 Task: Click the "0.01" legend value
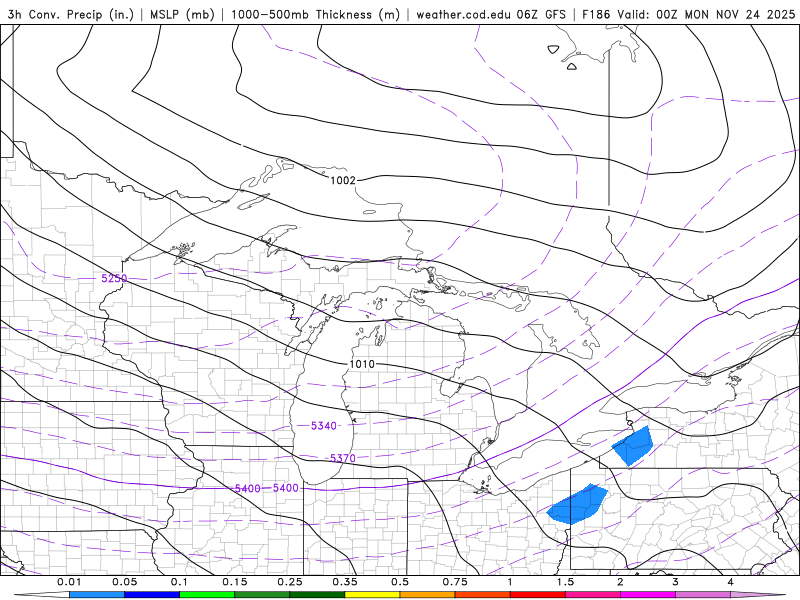tap(69, 582)
